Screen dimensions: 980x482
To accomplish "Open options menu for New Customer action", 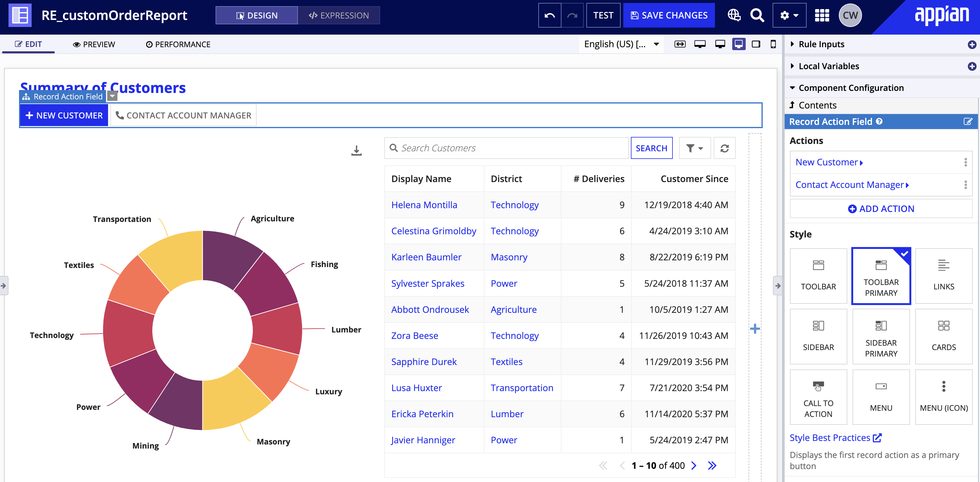I will [966, 162].
